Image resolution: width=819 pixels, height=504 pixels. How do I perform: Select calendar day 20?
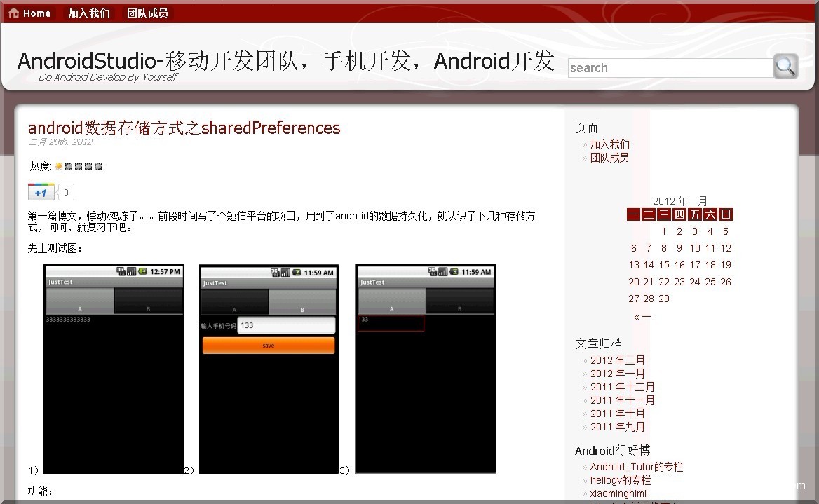(634, 282)
